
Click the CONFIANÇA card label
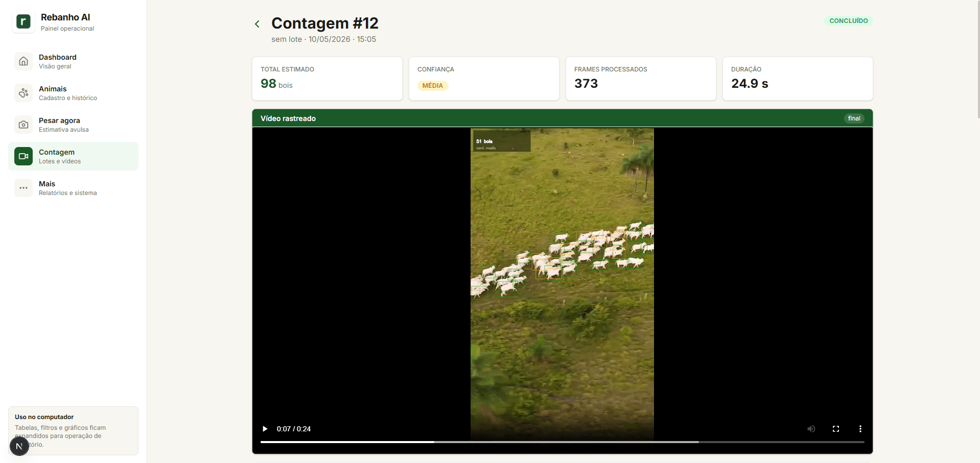(x=436, y=69)
